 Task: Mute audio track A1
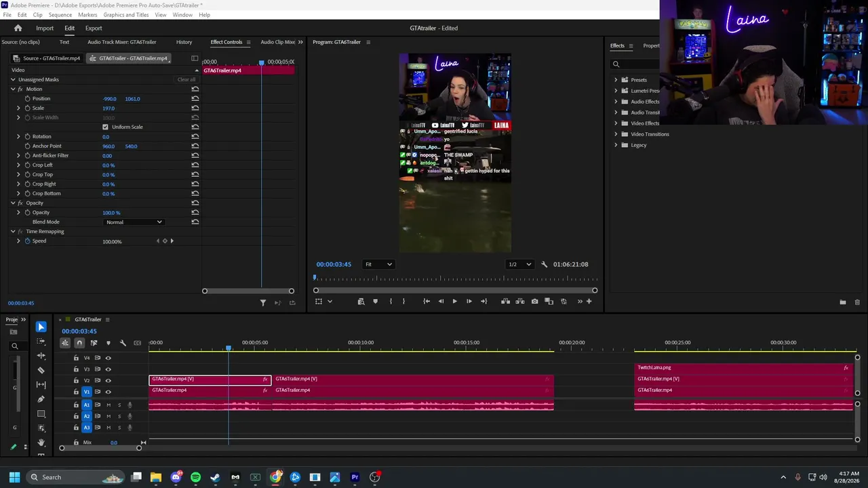click(x=108, y=405)
